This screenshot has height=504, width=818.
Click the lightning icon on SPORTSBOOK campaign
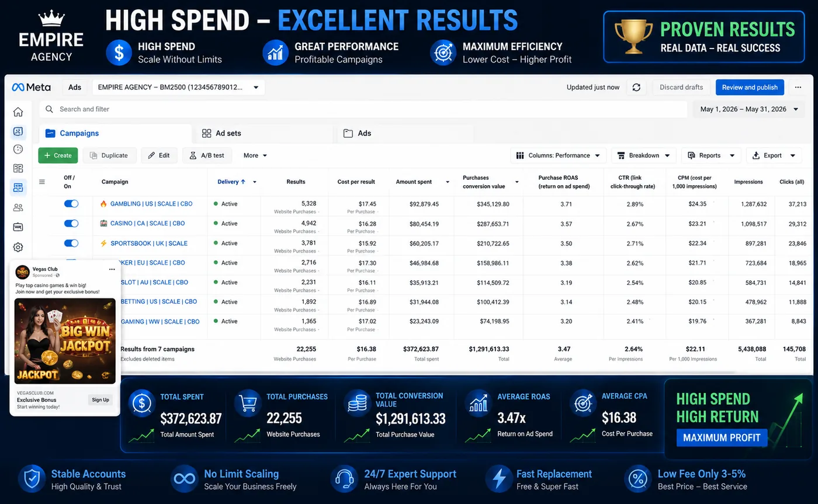coord(104,243)
